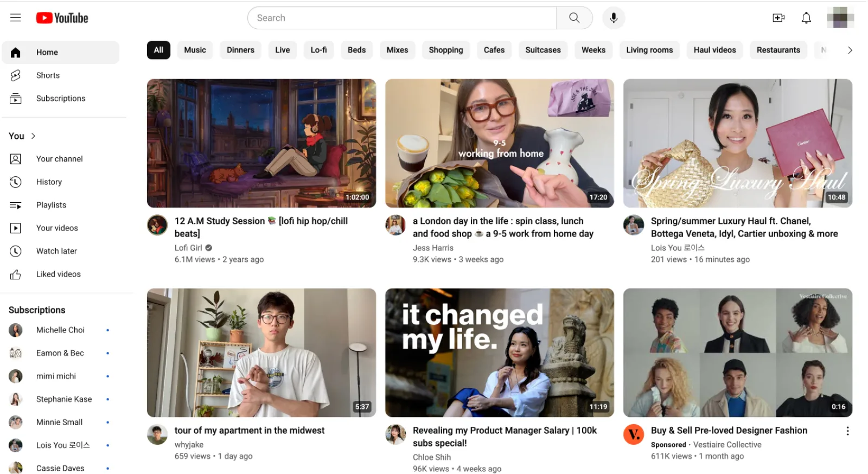Viewport: 868px width, 474px height.
Task: Open Liked videos in sidebar
Action: tap(58, 274)
